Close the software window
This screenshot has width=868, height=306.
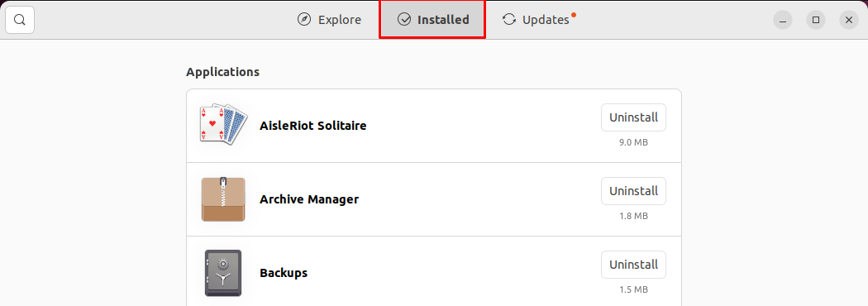coord(849,21)
